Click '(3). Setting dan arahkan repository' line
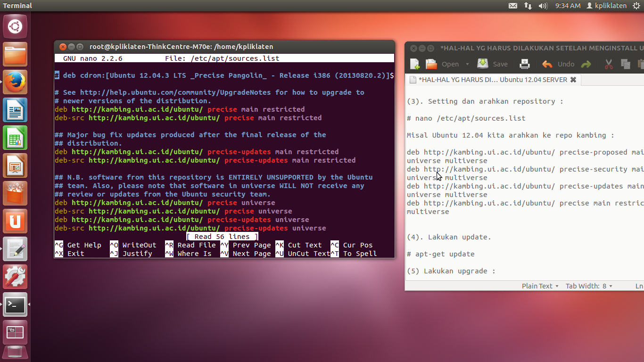 485,101
